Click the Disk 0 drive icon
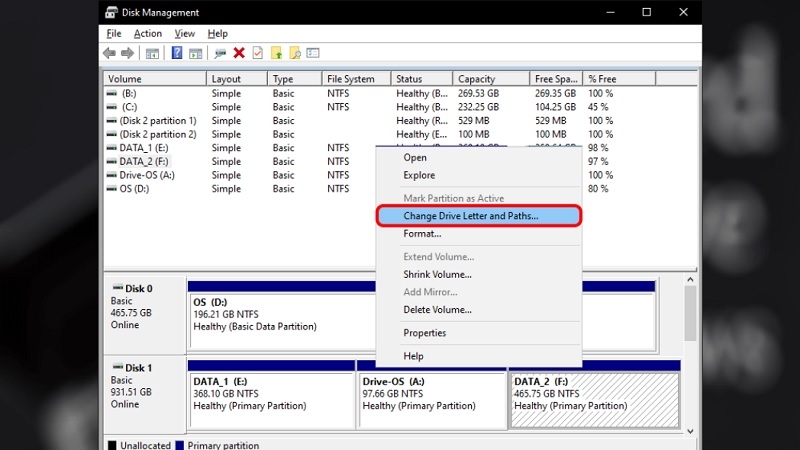The width and height of the screenshot is (800, 450). 118,288
